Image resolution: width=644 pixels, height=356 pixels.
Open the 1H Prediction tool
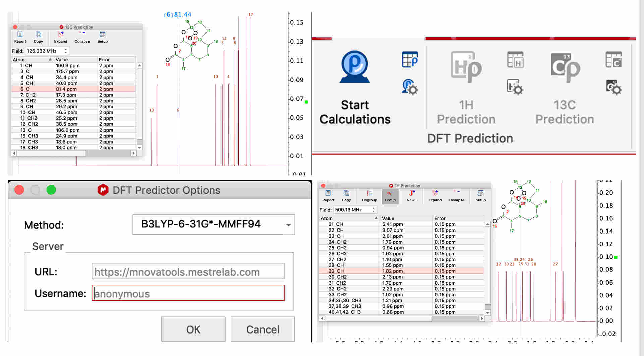click(466, 67)
